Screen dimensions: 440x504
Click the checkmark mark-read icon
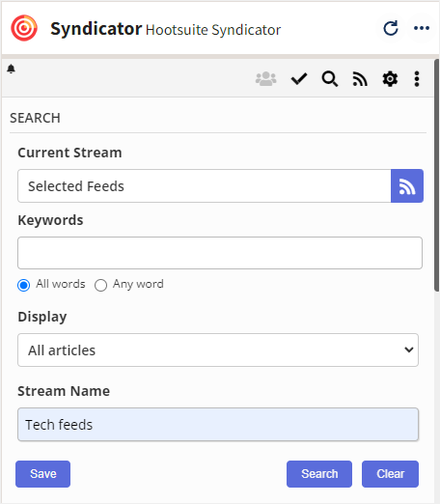pos(299,79)
